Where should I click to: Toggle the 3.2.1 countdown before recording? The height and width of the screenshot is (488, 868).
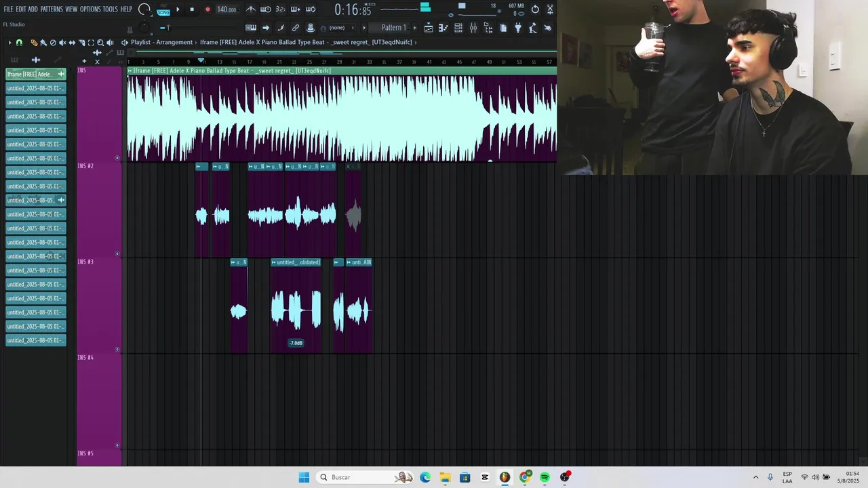(280, 9)
